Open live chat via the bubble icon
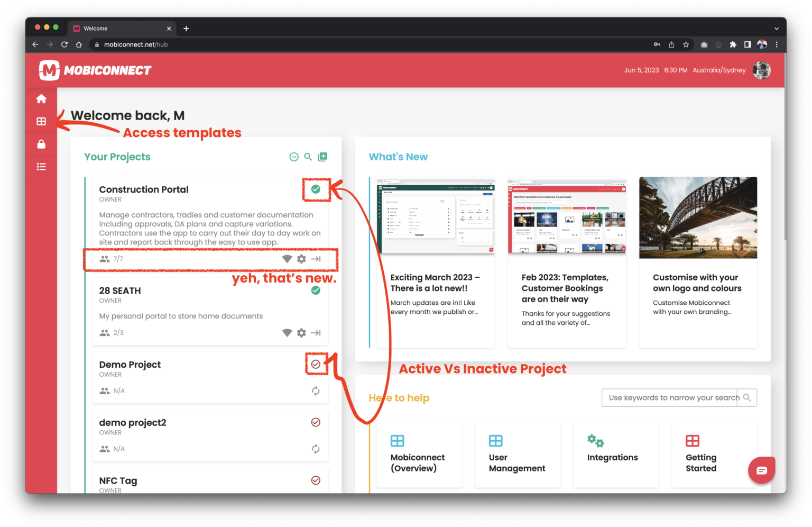The height and width of the screenshot is (527, 812). point(761,470)
